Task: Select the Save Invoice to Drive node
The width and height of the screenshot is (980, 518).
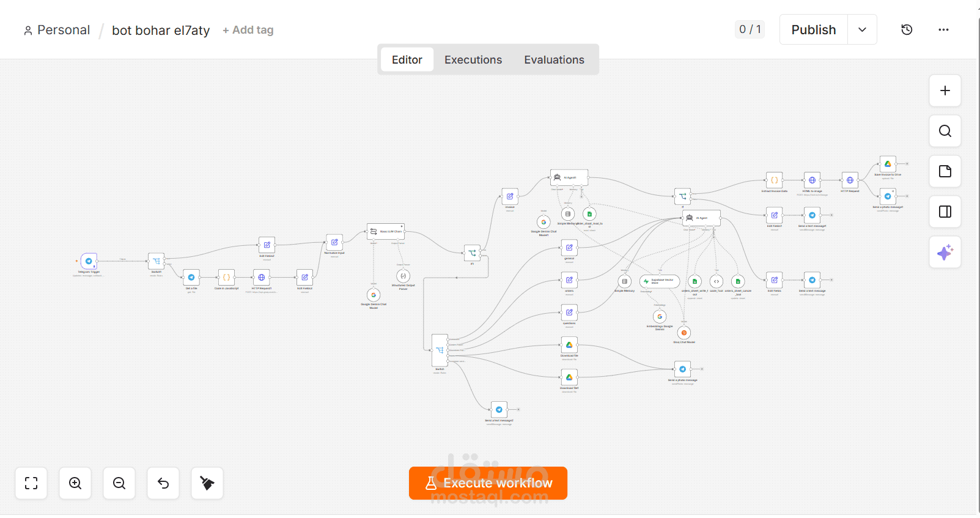Action: tap(888, 164)
